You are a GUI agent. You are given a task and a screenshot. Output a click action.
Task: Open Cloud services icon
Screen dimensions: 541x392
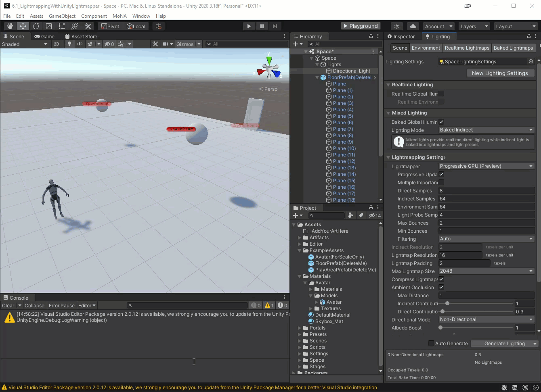tap(413, 26)
